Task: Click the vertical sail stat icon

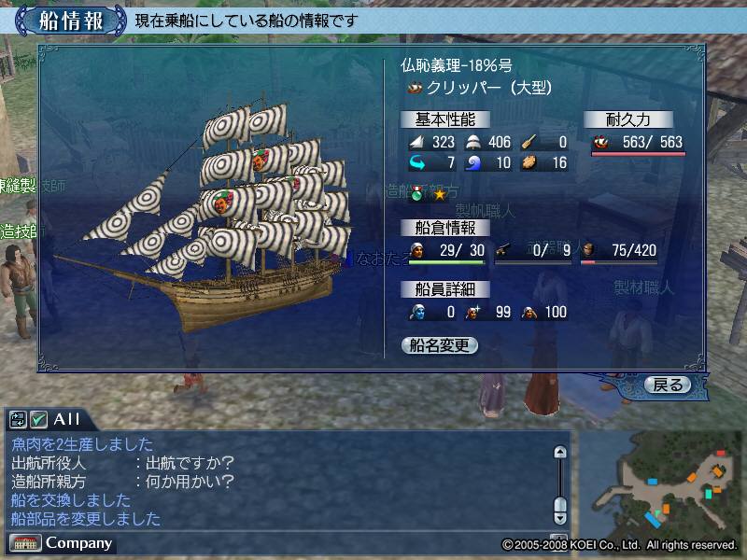Action: point(416,142)
